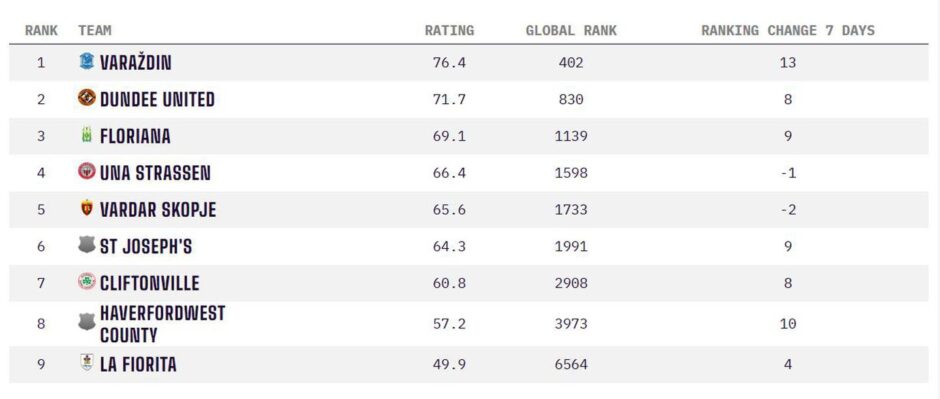The width and height of the screenshot is (940, 399).
Task: Open the Vardar Skopje crest icon
Action: (x=87, y=208)
